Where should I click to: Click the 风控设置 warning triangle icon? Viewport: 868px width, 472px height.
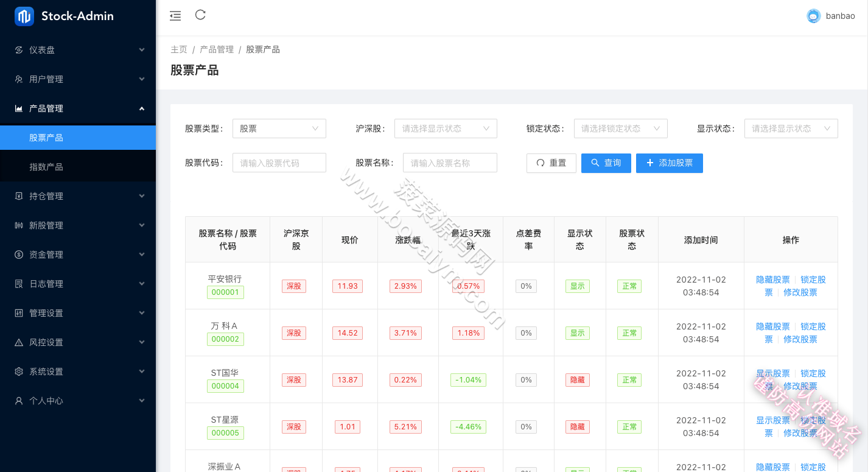(19, 342)
